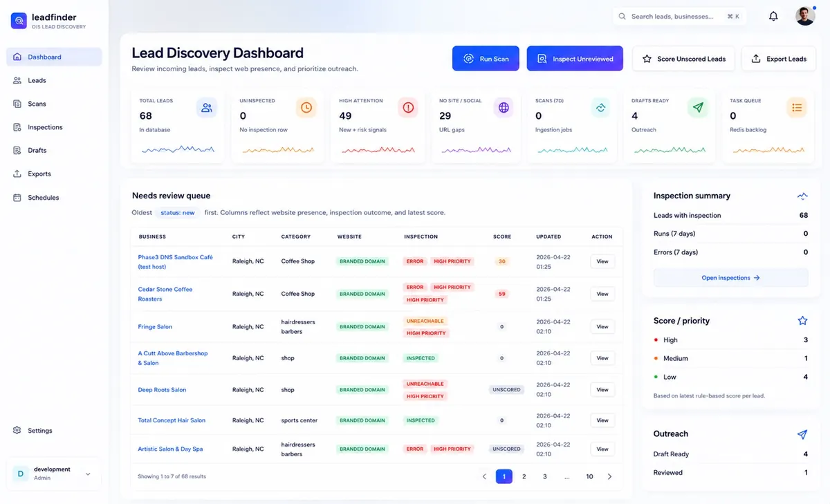Go to previous page arrow in pagination

[x=484, y=476]
